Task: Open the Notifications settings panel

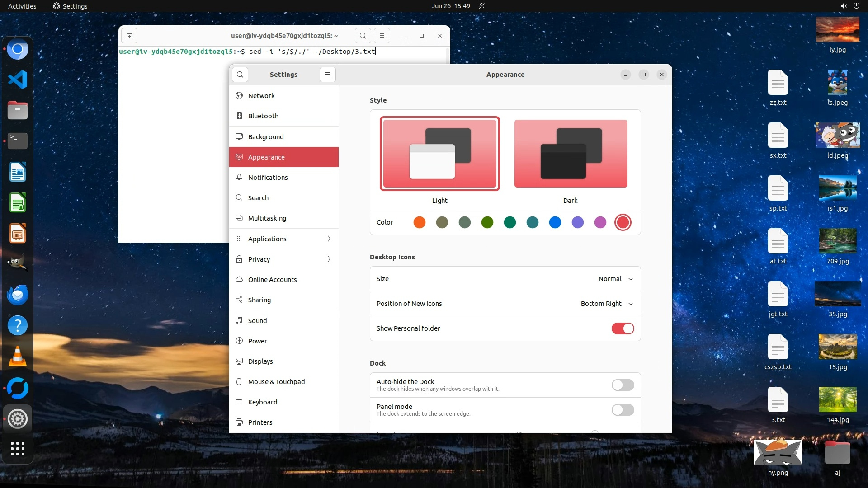Action: coord(268,178)
